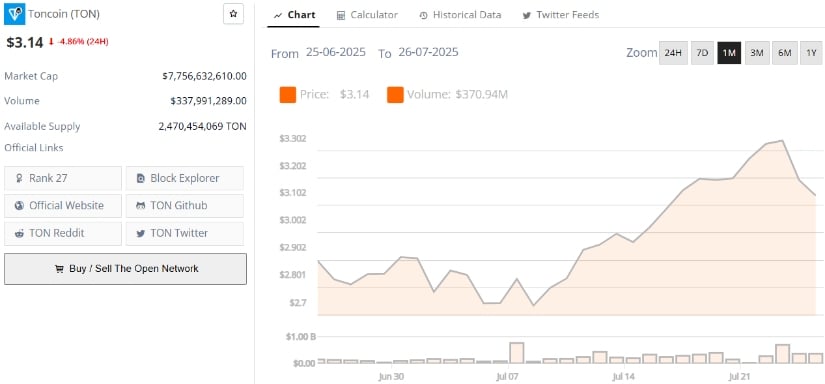Open the TON Twitter link
Screen dimensions: 825x384
click(x=185, y=233)
